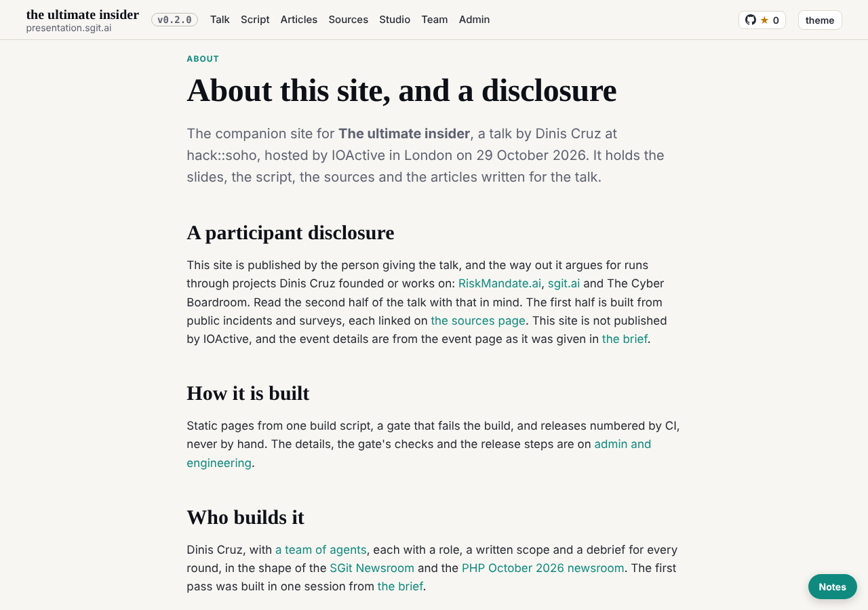Toggle the site theme
The image size is (868, 610).
[820, 20]
